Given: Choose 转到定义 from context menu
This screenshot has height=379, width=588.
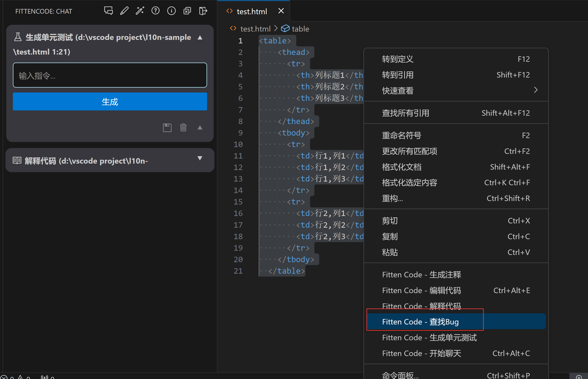Looking at the screenshot, I should point(397,59).
